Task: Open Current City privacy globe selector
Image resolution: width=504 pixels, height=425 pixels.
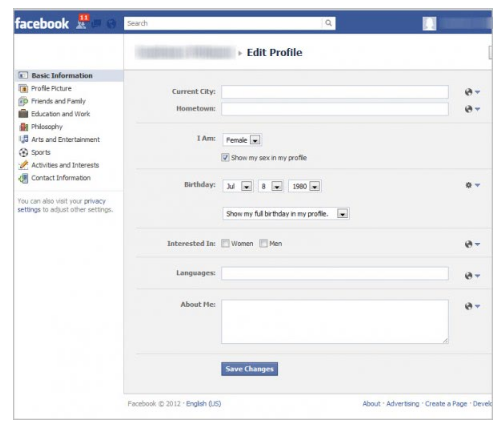Action: (472, 92)
